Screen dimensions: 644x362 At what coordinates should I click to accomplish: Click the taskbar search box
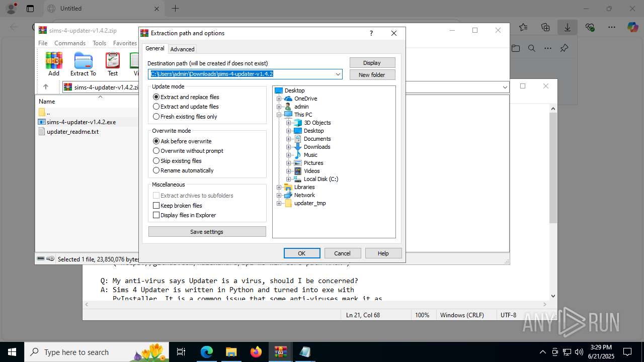coord(98,352)
